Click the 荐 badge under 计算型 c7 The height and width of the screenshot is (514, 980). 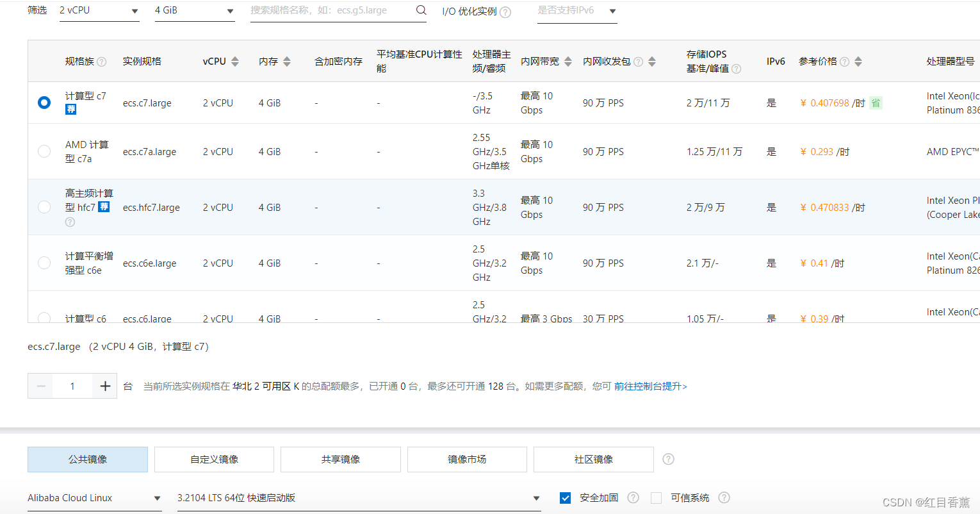[x=70, y=110]
